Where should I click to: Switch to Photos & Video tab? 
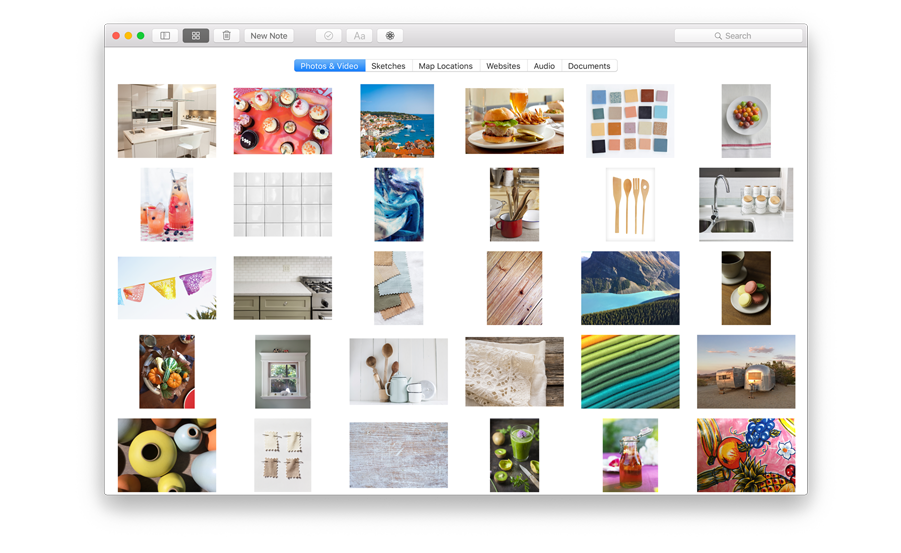pos(329,66)
